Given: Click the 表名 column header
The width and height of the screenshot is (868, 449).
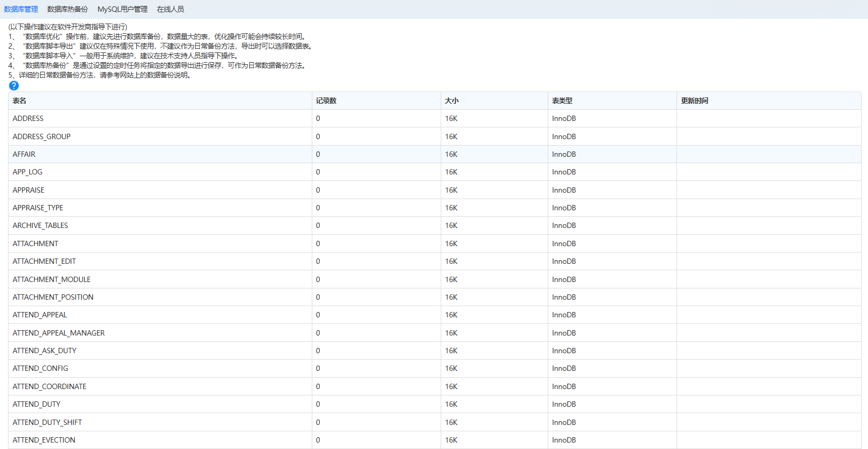Looking at the screenshot, I should point(20,101).
